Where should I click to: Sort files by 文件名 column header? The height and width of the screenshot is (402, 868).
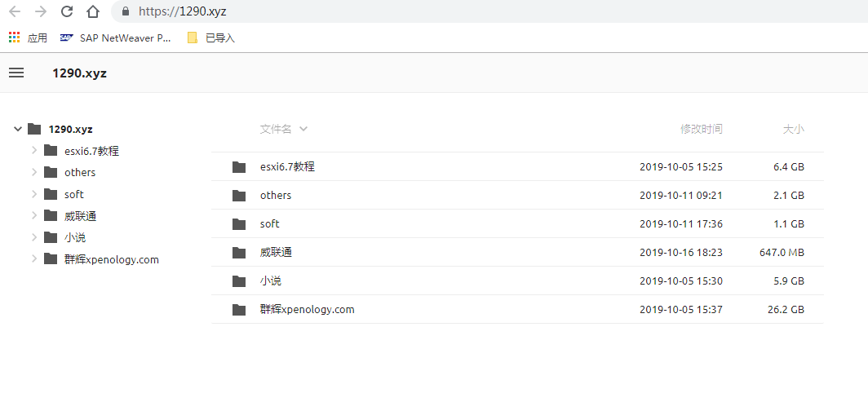click(x=276, y=129)
